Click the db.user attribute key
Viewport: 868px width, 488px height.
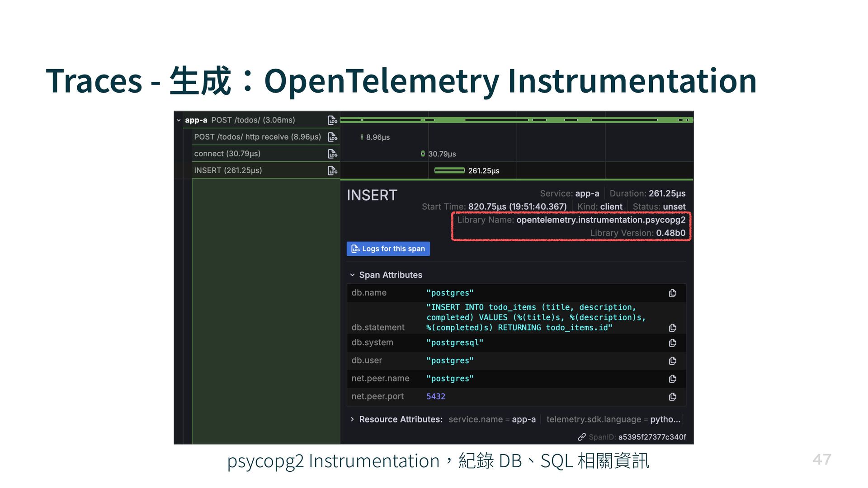367,360
